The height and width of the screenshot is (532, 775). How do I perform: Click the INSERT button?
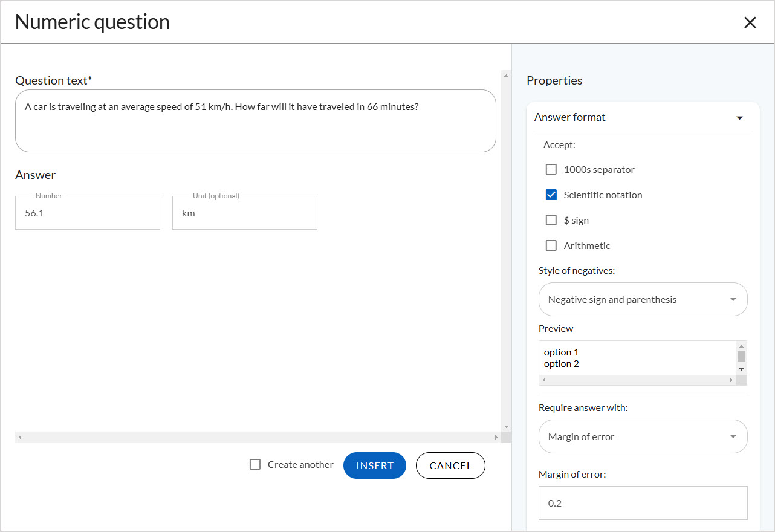point(374,465)
